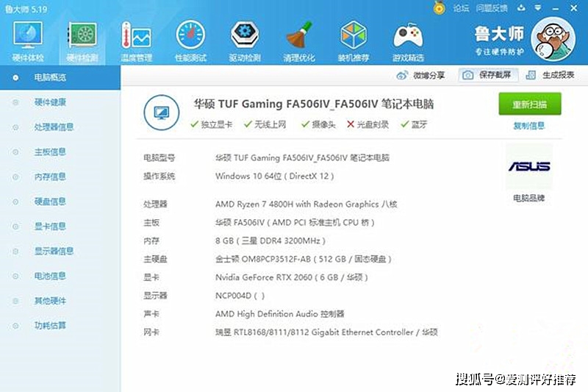Screen dimensions: 588x392
Task: Click the NCP004D display value
Action: pyautogui.click(x=240, y=296)
